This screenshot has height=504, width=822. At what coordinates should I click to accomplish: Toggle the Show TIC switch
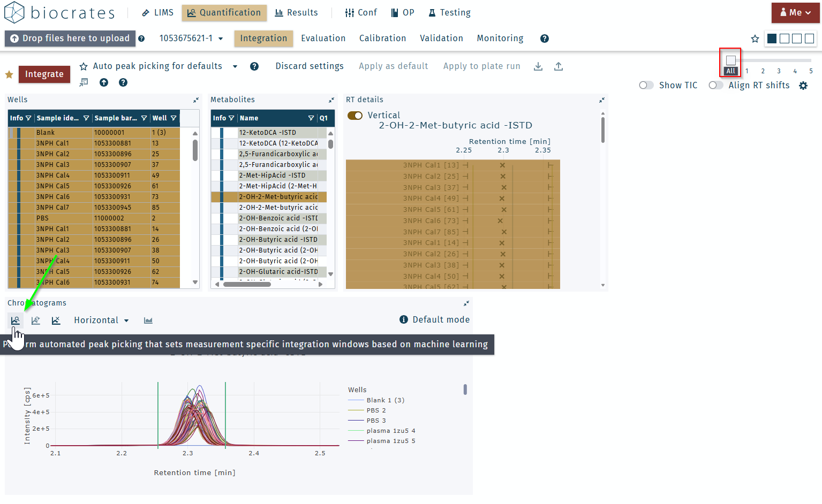pos(646,86)
